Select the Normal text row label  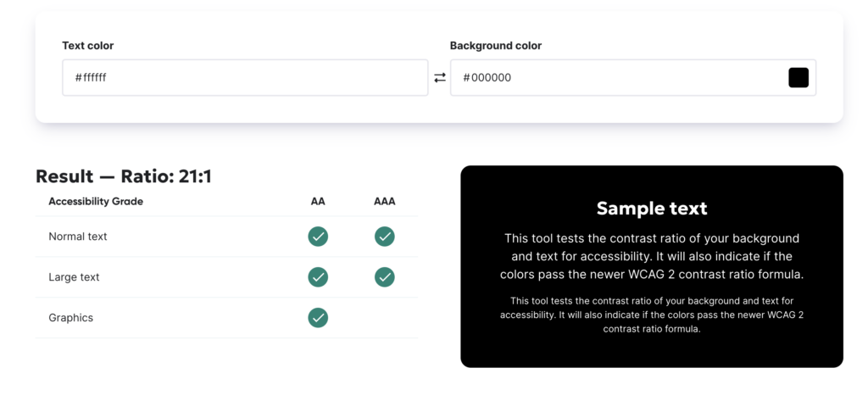click(78, 237)
